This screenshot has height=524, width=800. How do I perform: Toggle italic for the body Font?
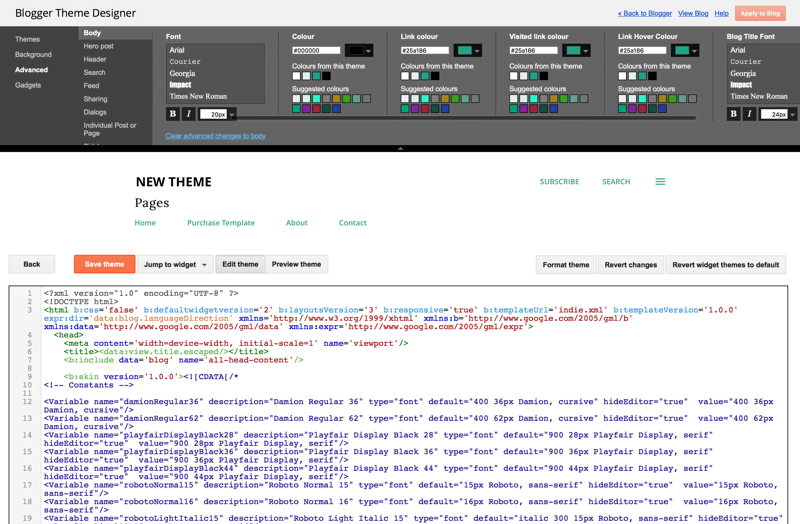click(189, 114)
